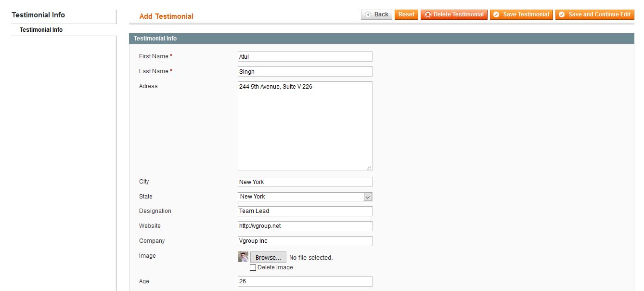Click inside the Adress text area
This screenshot has width=644, height=291.
(x=305, y=126)
